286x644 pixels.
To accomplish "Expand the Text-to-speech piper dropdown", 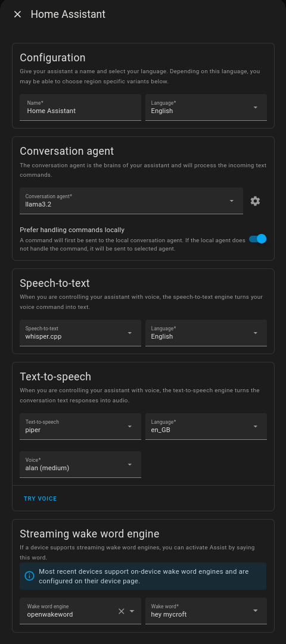I will [x=80, y=426].
